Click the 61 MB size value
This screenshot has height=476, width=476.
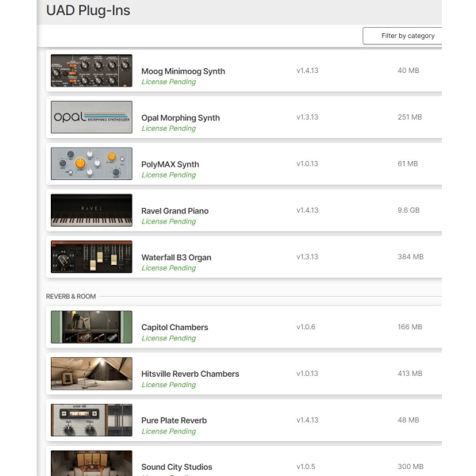(408, 163)
